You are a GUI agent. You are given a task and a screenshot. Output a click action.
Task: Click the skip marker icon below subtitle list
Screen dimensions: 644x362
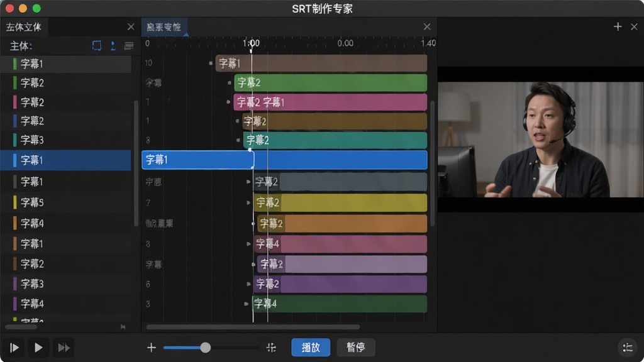(123, 327)
